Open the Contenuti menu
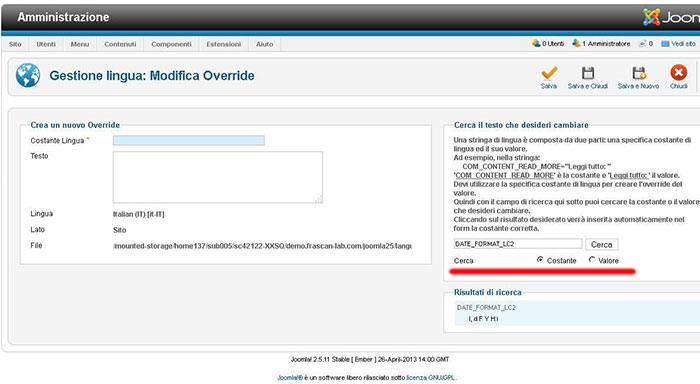700x384 pixels. [120, 44]
